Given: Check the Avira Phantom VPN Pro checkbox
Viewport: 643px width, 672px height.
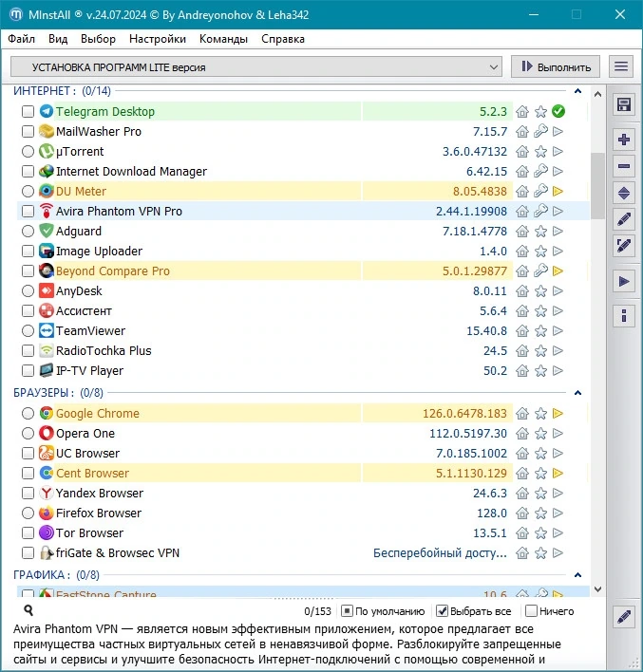Looking at the screenshot, I should 28,211.
